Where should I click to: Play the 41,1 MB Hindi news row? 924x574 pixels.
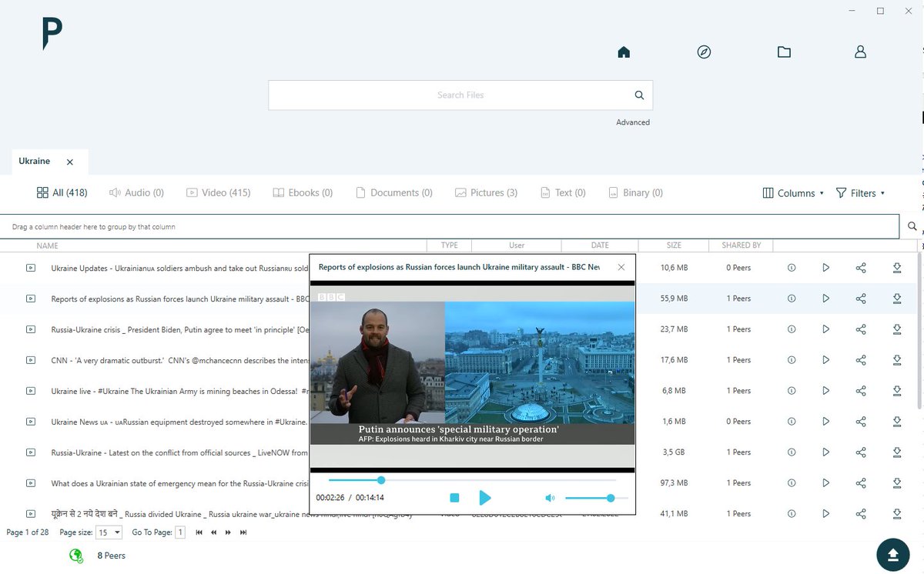(825, 514)
